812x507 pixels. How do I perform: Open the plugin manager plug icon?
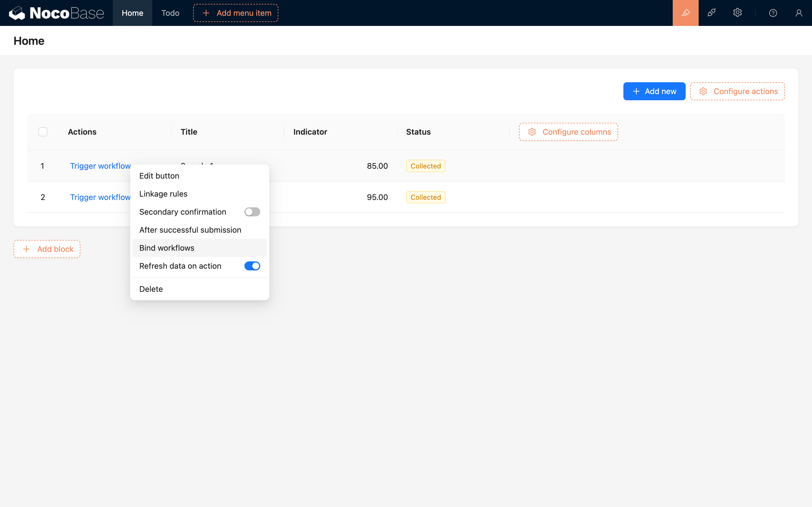(712, 13)
